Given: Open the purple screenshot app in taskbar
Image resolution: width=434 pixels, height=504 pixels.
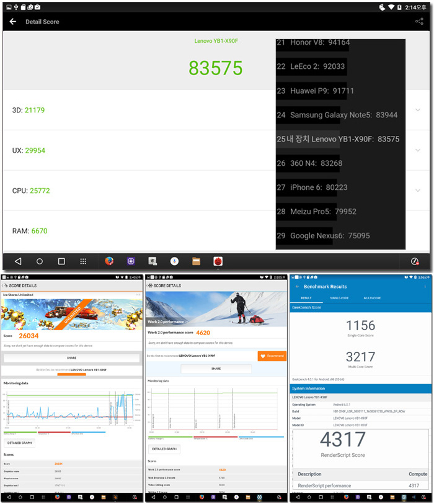Looking at the screenshot, I should 131,261.
